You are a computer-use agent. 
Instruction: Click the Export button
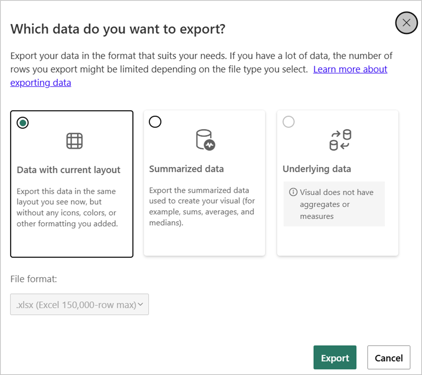[335, 358]
